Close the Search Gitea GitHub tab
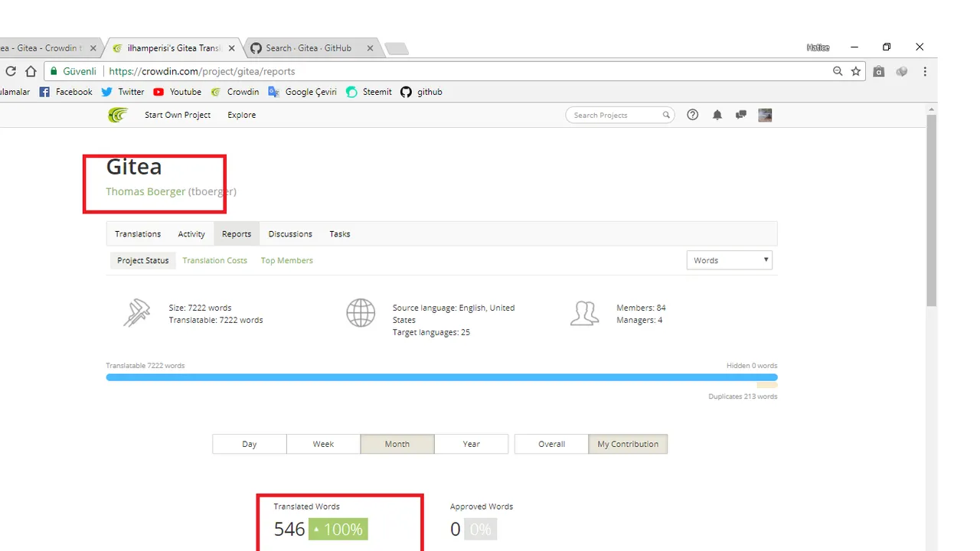Viewport: 980px width, 551px height. (x=370, y=47)
